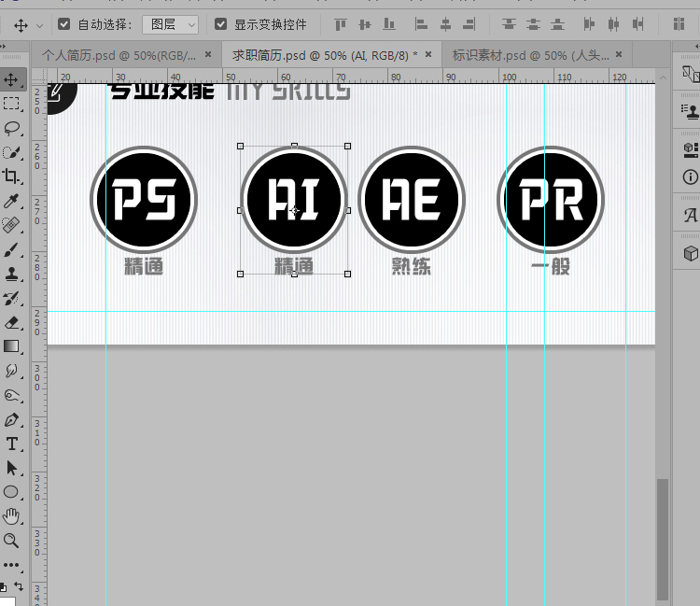Select the Horizontal Type tool

tap(11, 444)
